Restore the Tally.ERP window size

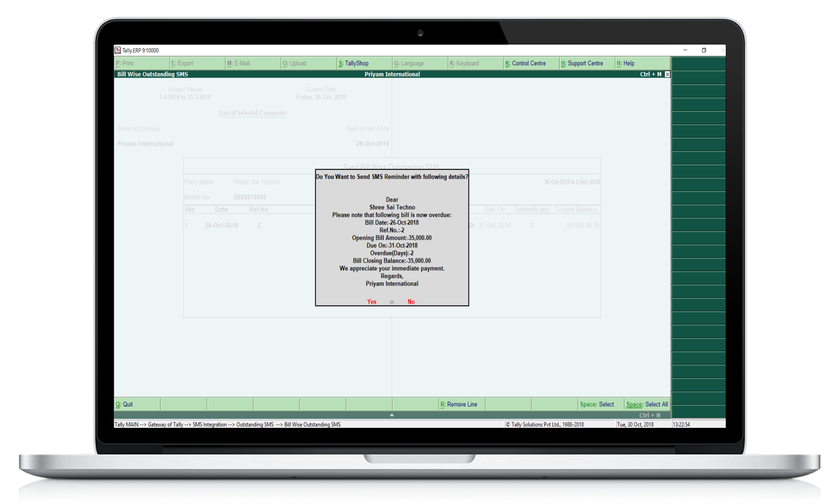[704, 50]
